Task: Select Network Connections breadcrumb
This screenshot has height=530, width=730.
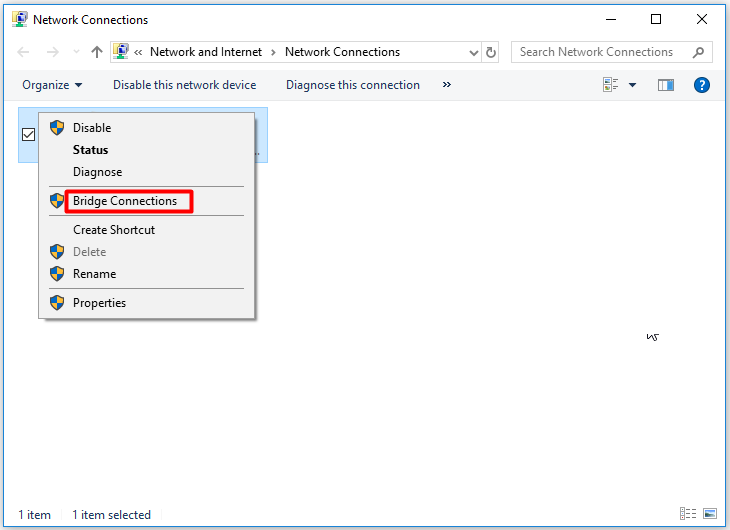Action: click(x=342, y=52)
